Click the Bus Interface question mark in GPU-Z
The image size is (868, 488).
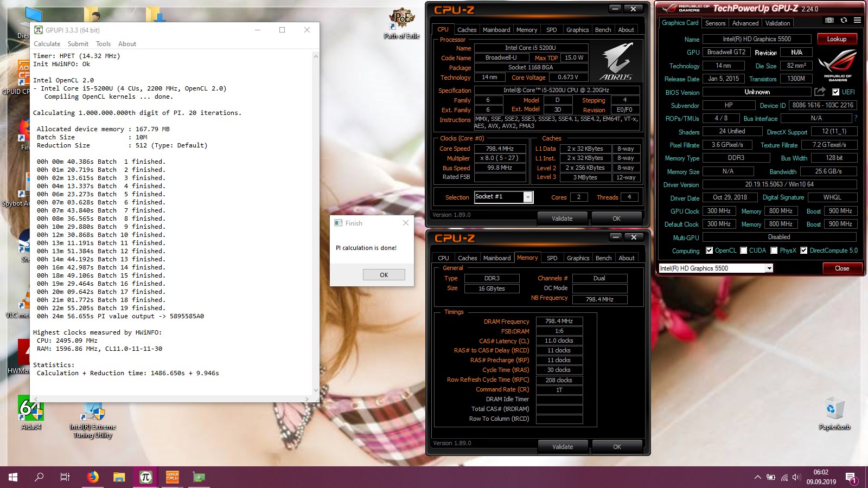[856, 118]
